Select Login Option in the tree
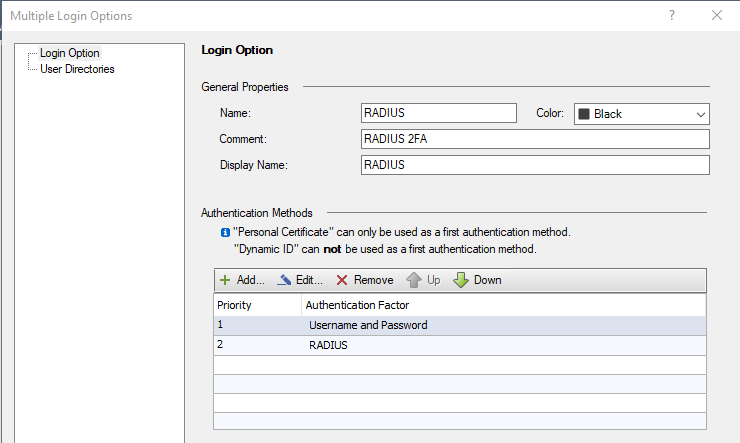740x443 pixels. click(x=70, y=53)
